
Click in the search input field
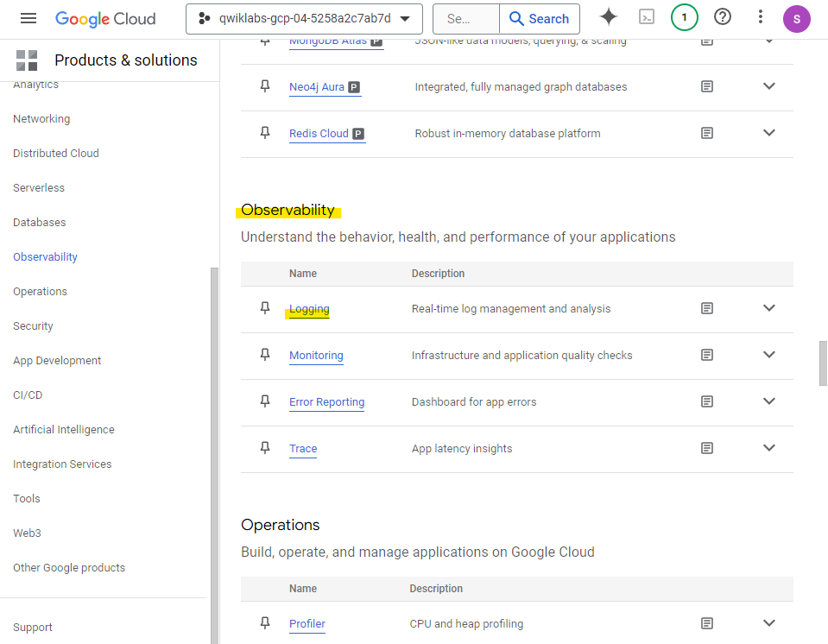click(x=466, y=18)
